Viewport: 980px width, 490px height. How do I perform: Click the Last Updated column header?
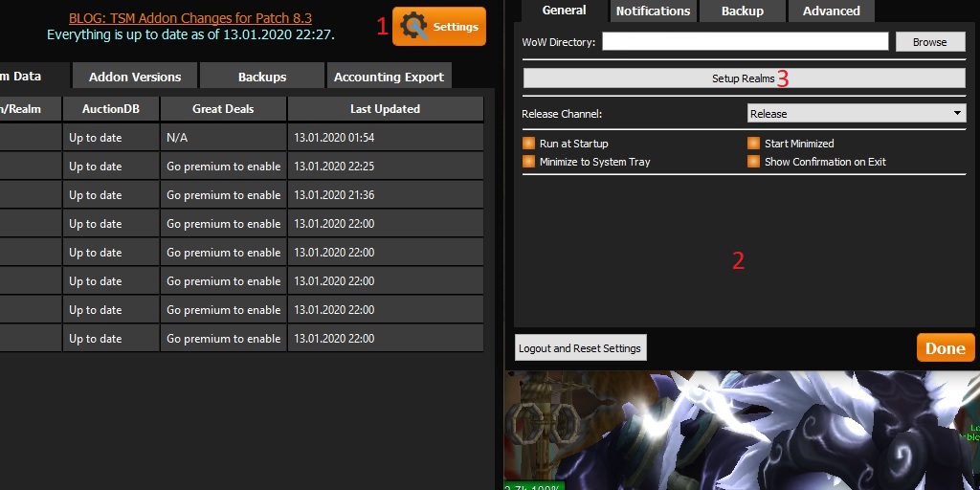(x=385, y=109)
